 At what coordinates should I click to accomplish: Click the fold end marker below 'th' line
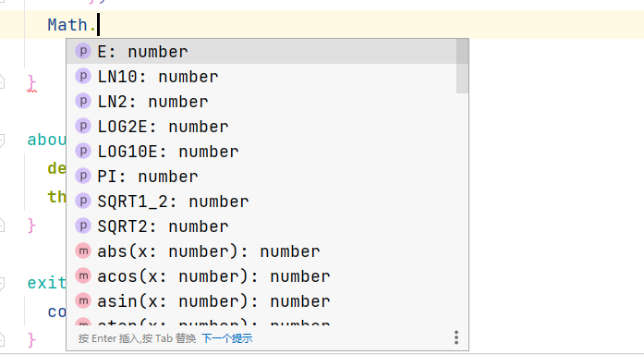click(2, 226)
